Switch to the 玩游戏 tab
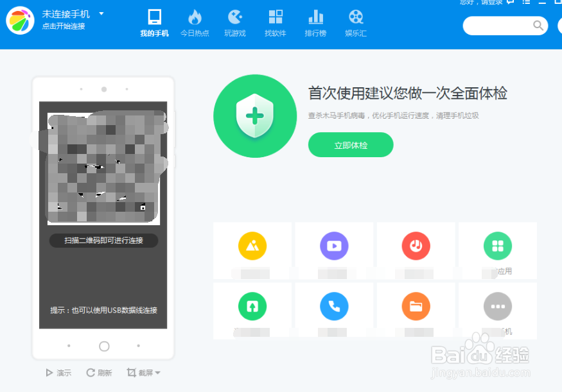This screenshot has width=562, height=392. (x=235, y=23)
